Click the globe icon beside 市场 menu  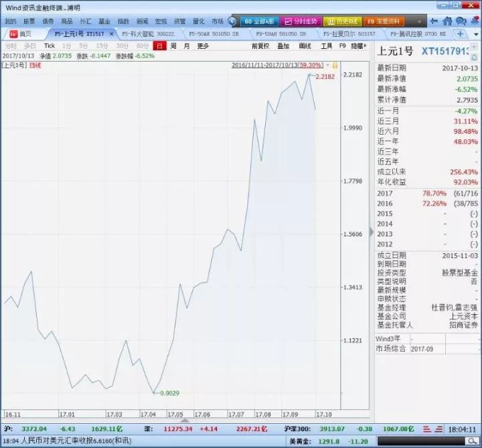click(232, 21)
